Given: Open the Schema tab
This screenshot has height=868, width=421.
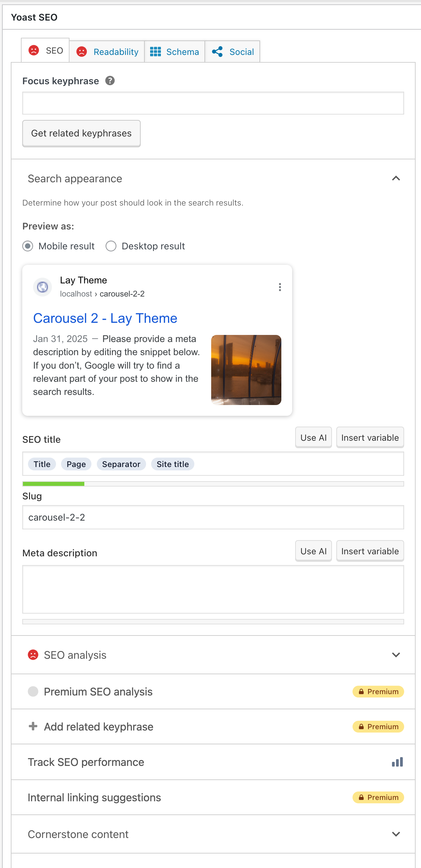Looking at the screenshot, I should pos(174,52).
